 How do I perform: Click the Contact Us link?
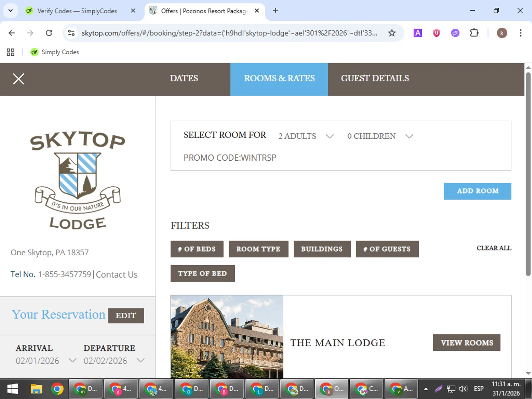(117, 275)
